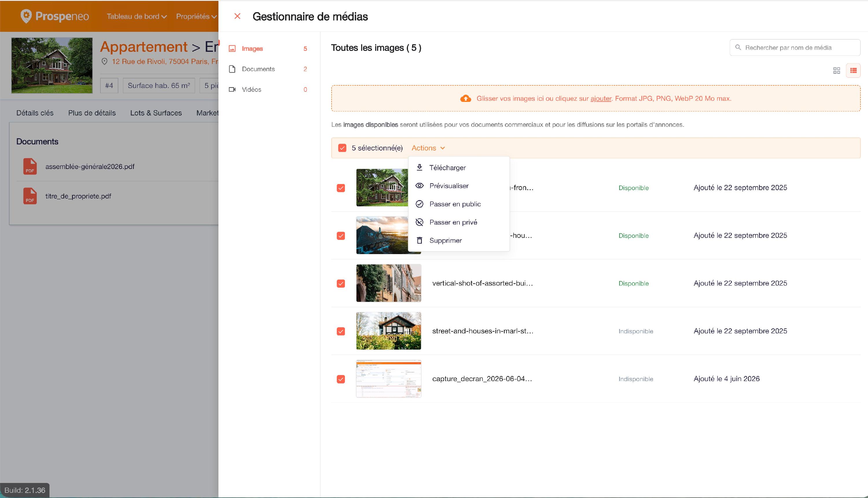
Task: Click the Prospeneo logo icon
Action: coord(26,16)
